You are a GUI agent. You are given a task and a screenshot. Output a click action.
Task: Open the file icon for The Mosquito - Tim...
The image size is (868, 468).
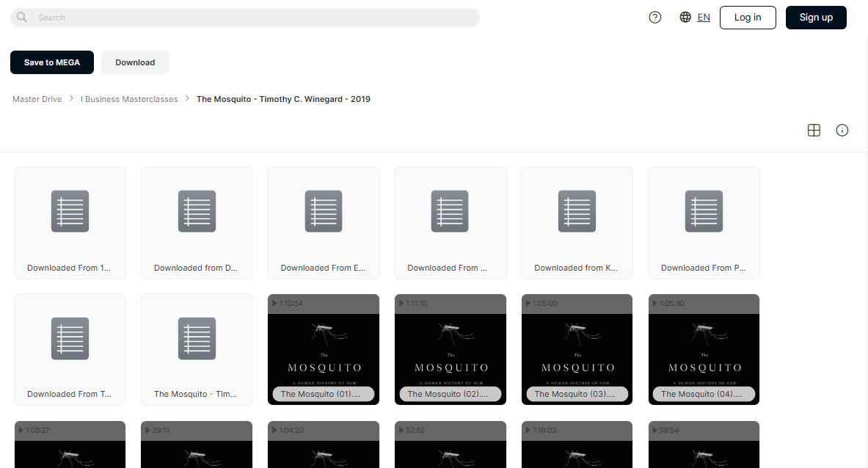point(197,339)
